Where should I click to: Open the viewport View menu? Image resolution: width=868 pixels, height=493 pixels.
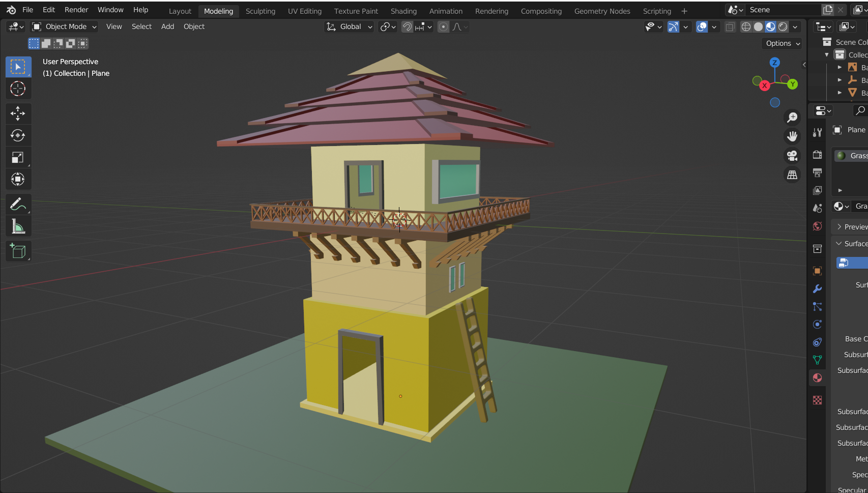coord(114,26)
